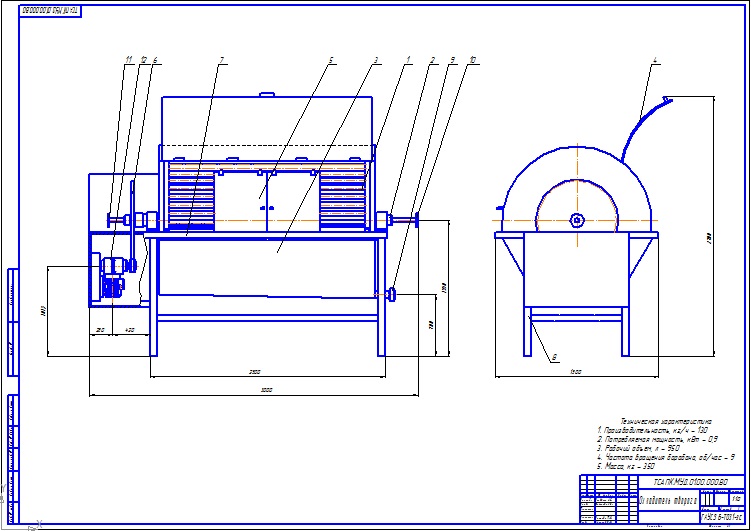Click the 'Техническая характеристика' heading
Viewport: 751px width, 531px height.
pos(666,422)
